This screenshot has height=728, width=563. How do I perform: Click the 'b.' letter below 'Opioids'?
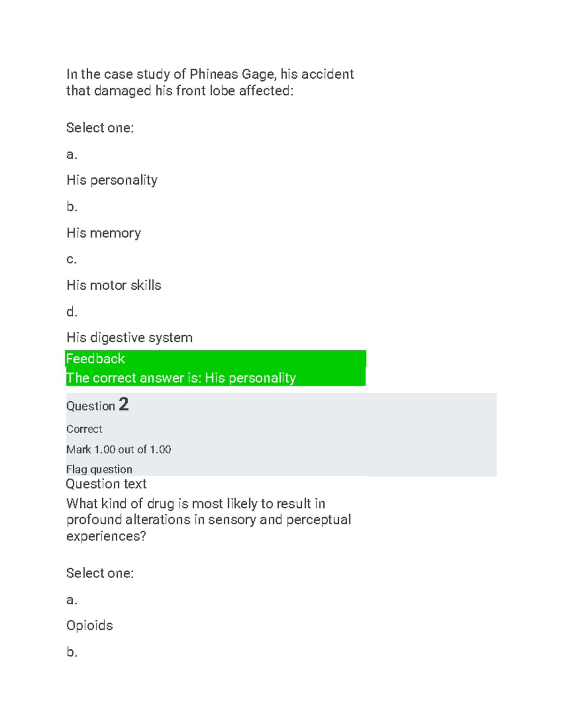(71, 652)
